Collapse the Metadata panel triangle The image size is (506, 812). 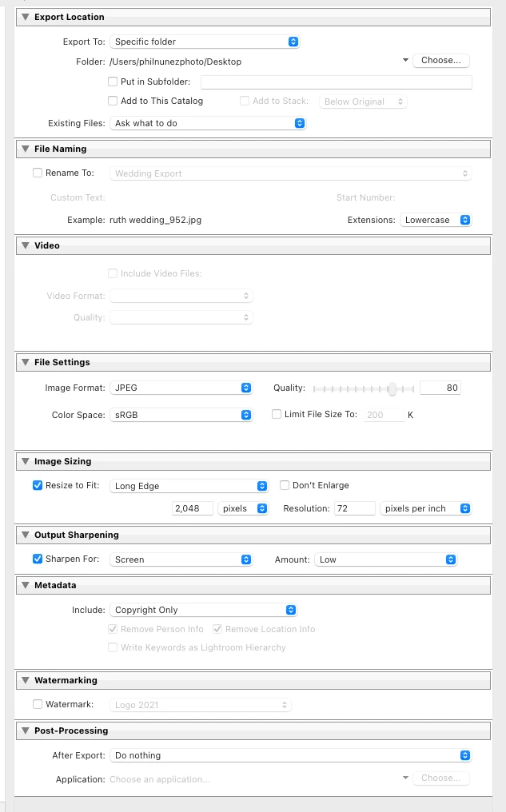coord(26,585)
